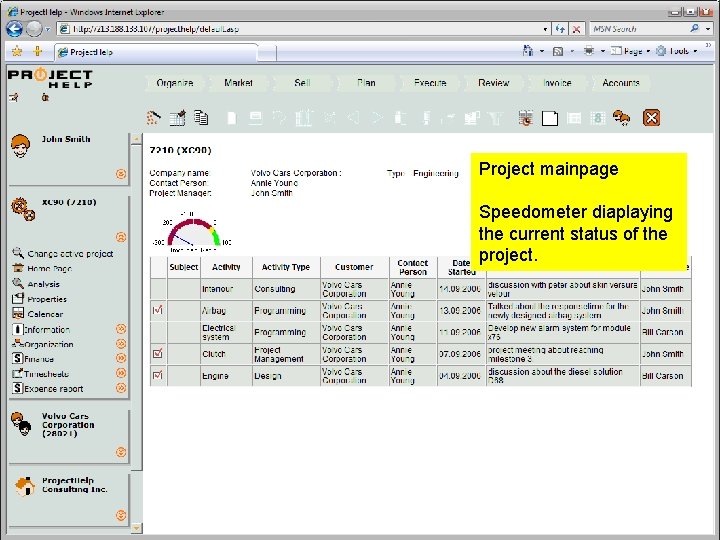Toggle the checkbox in the Clutch row
Viewport: 720px width, 540px height.
[158, 354]
